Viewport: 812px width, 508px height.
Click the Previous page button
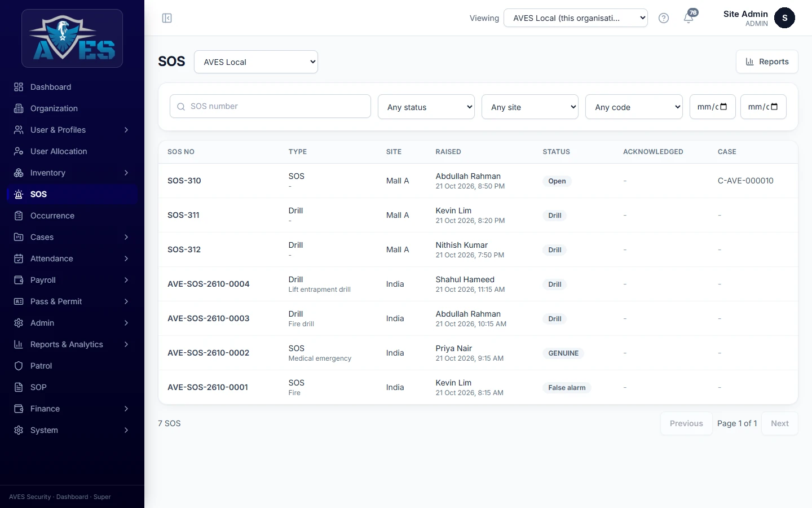coord(686,423)
